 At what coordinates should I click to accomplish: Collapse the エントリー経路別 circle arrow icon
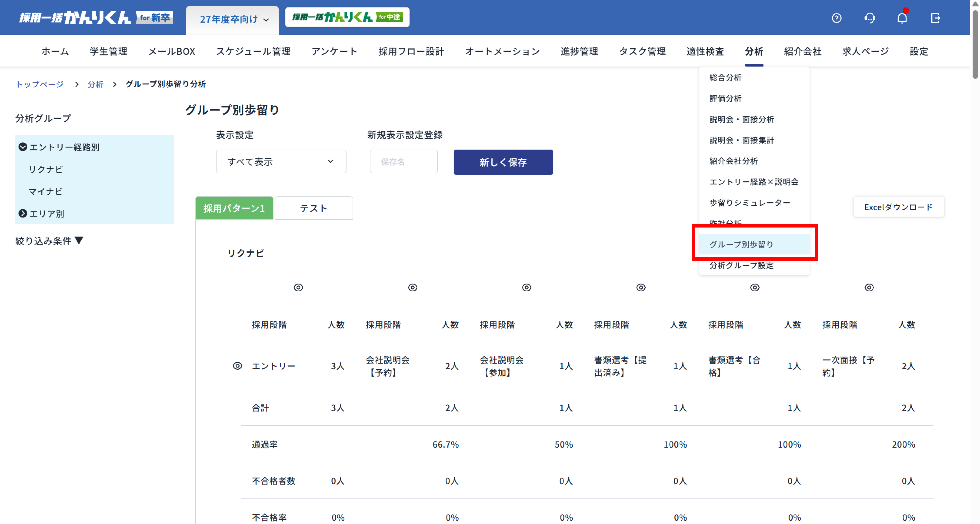point(23,147)
